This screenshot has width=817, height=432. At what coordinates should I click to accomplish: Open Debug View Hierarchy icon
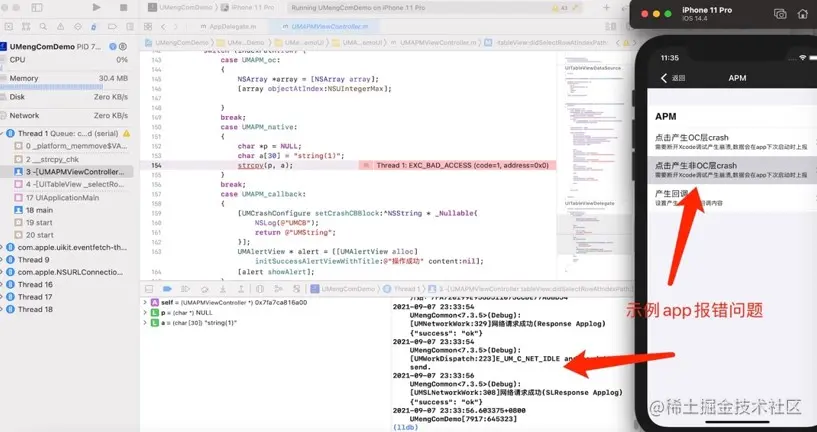point(260,289)
